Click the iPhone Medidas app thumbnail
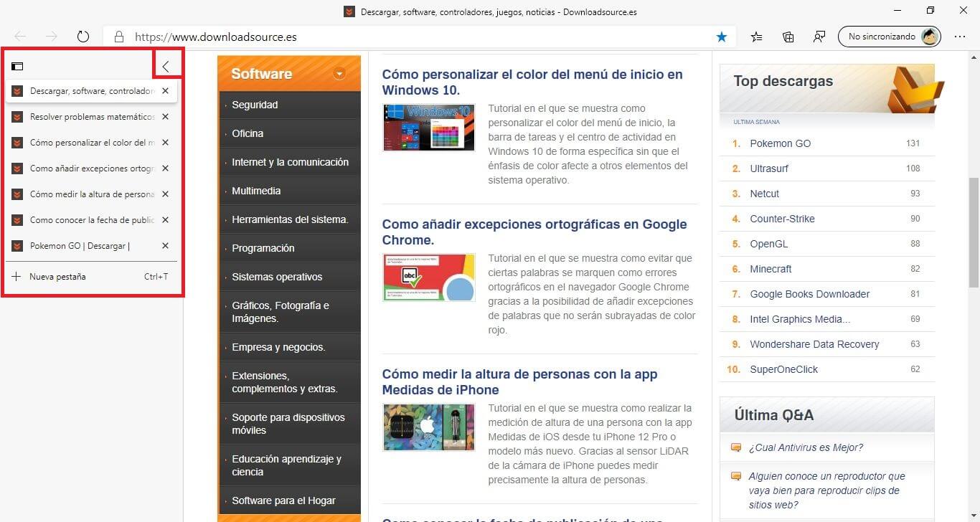 tap(428, 427)
